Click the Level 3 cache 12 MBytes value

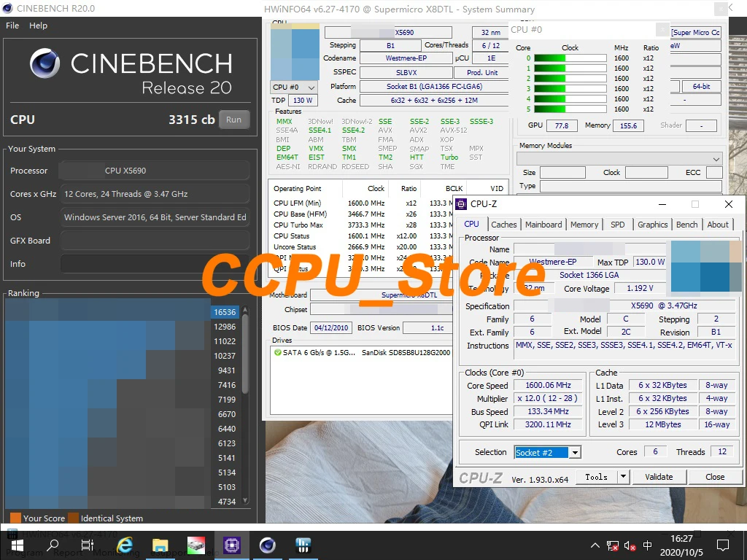point(662,424)
